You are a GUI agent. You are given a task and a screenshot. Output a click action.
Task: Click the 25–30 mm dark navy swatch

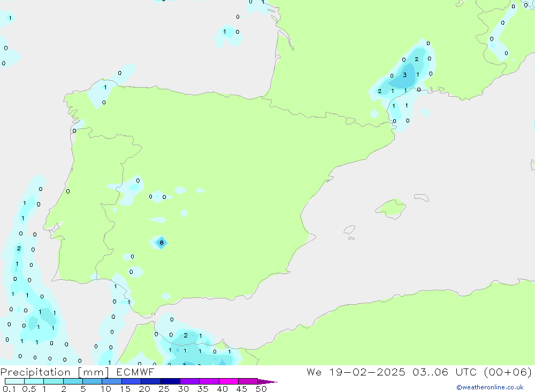coord(170,381)
